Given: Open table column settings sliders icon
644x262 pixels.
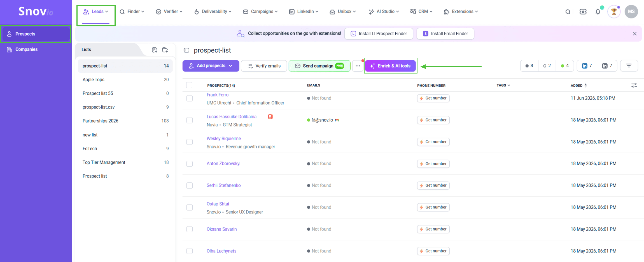Looking at the screenshot, I should click(x=634, y=85).
